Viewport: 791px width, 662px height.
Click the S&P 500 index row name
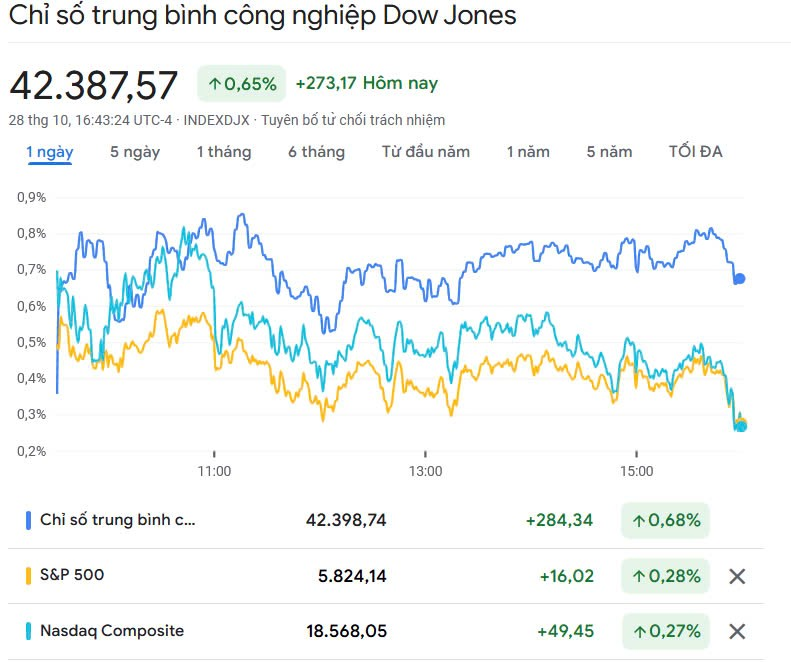(x=72, y=575)
